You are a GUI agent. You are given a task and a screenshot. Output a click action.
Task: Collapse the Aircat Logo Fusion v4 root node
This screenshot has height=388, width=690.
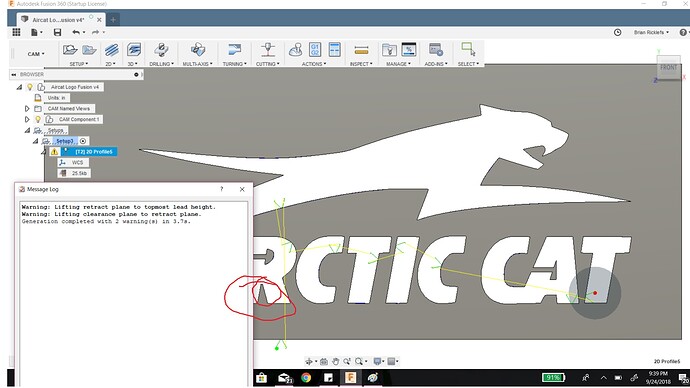(19, 87)
